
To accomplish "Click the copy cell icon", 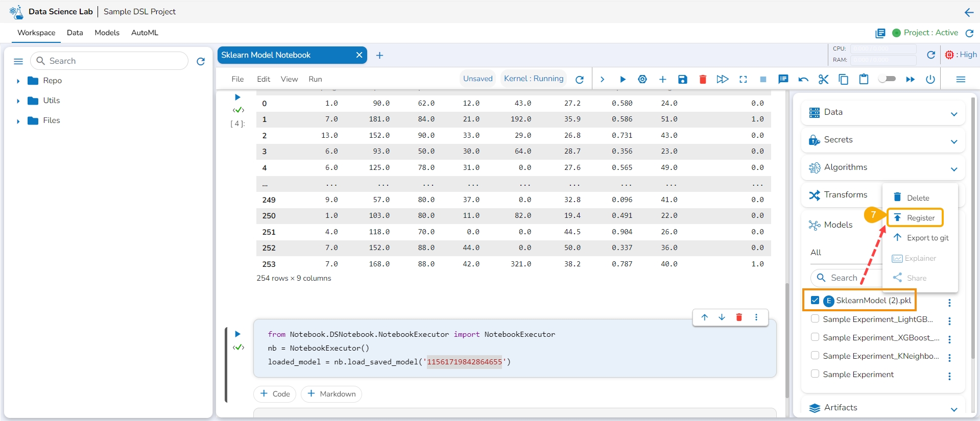I will tap(843, 79).
